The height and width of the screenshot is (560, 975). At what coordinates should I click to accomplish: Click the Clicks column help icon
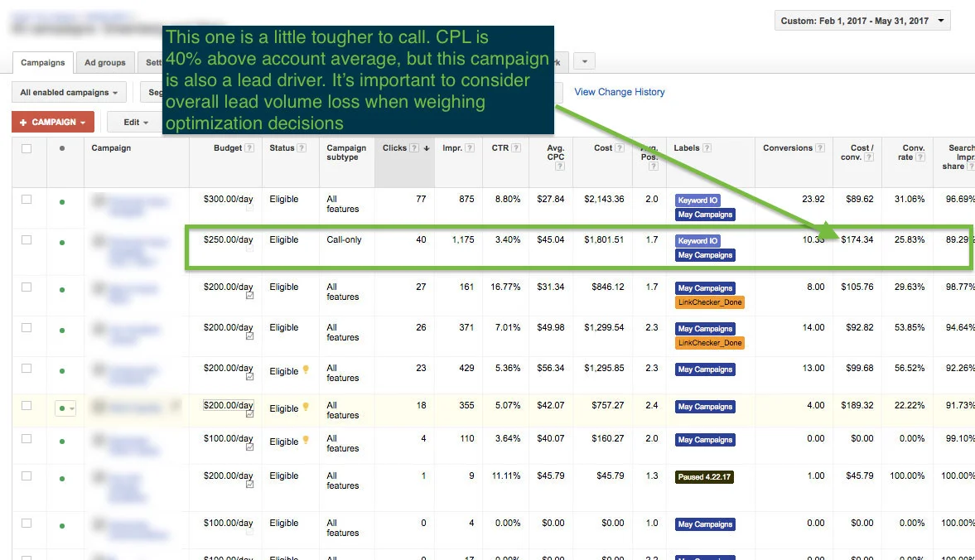[414, 147]
